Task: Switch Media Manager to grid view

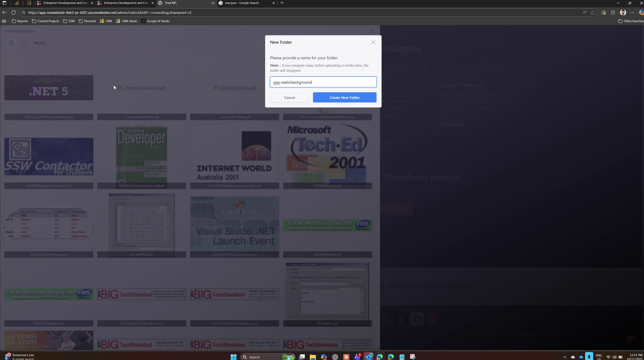Action: pyautogui.click(x=11, y=43)
